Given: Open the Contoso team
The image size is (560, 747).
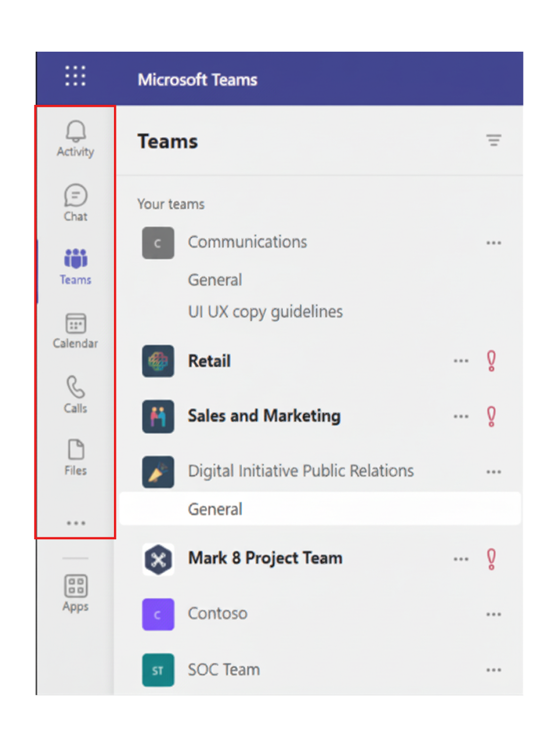Looking at the screenshot, I should tap(218, 613).
